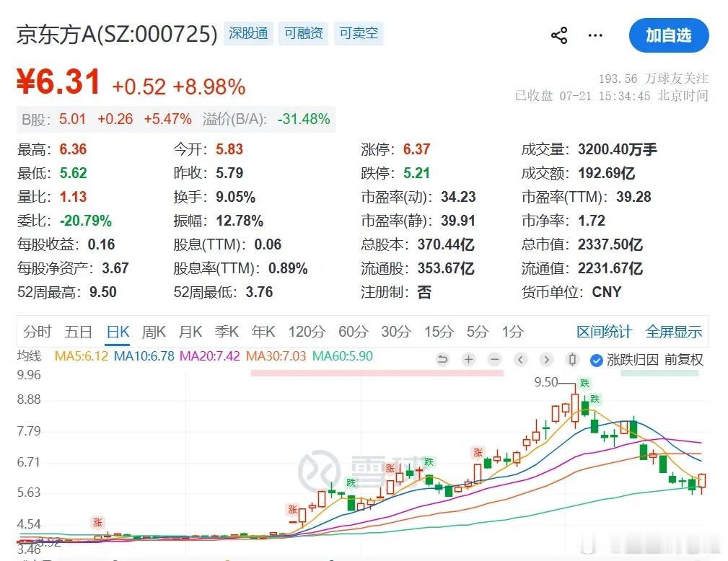The height and width of the screenshot is (561, 728).
Task: Click the B股 price 5.01
Action: pos(72,119)
